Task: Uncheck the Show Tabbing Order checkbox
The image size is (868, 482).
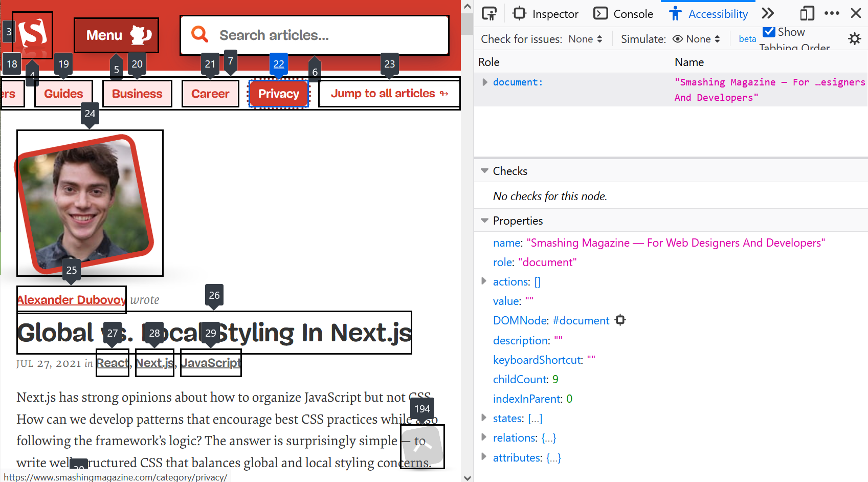Action: pyautogui.click(x=769, y=31)
